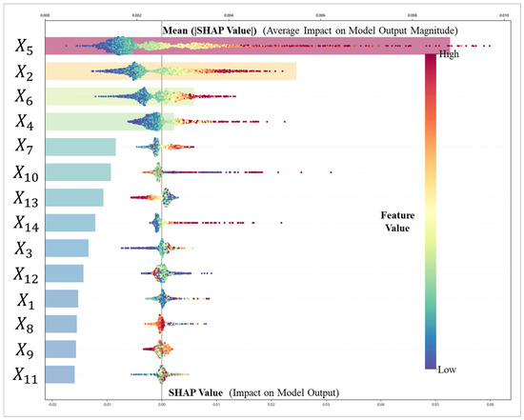Select the X14 feature label

point(26,224)
